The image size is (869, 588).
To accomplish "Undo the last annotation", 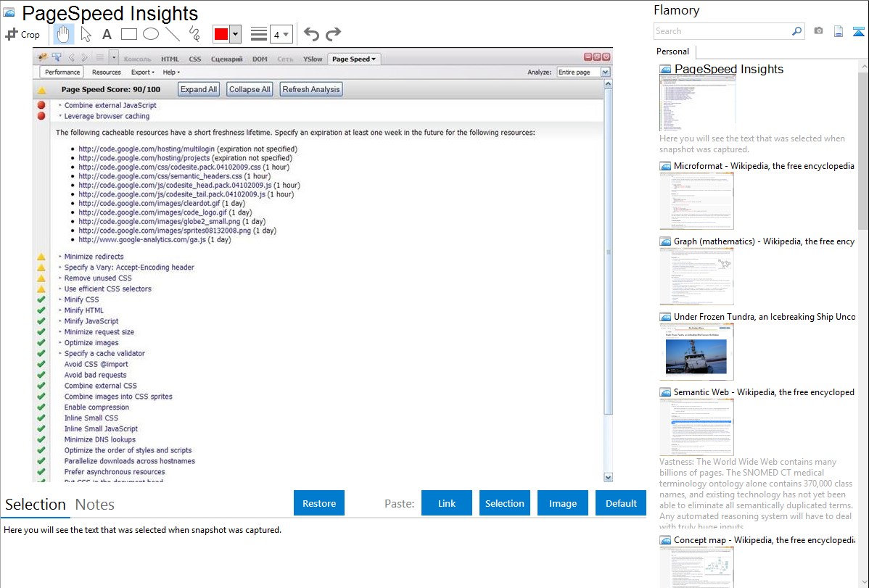I will 311,34.
